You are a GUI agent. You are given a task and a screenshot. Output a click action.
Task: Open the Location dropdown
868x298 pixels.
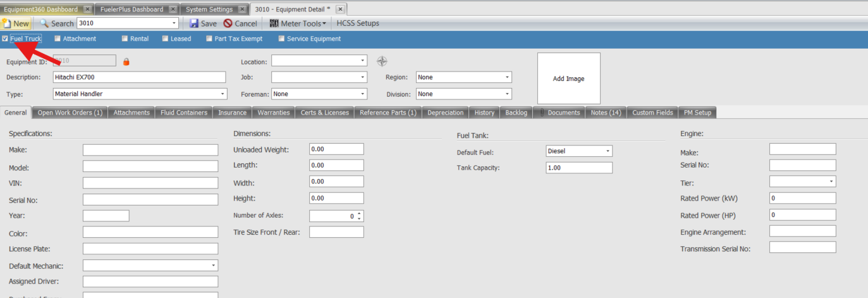click(363, 61)
